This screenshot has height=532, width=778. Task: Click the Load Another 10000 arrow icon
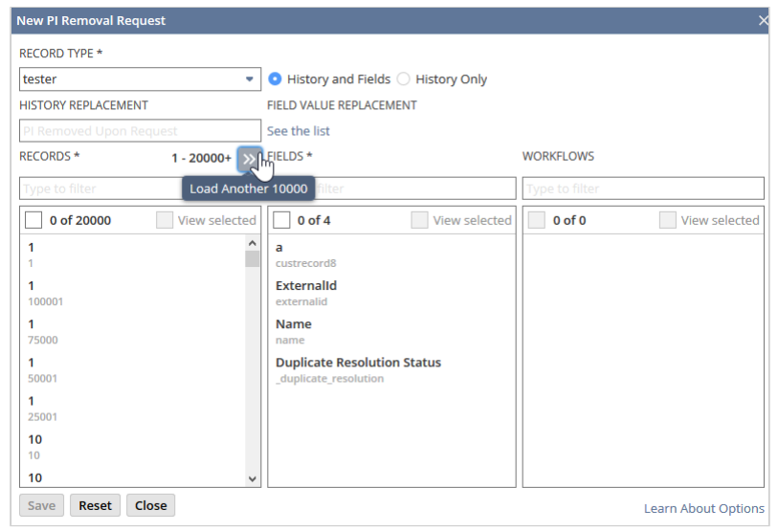click(248, 158)
